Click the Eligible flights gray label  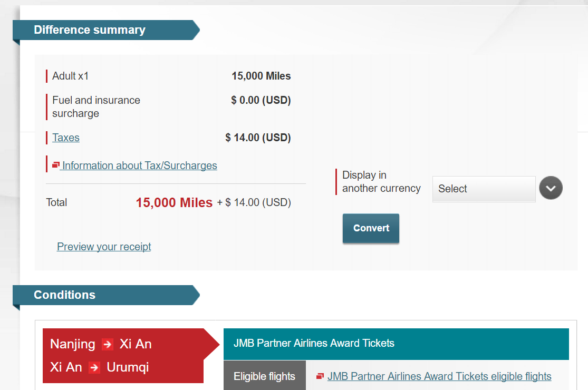(x=264, y=376)
